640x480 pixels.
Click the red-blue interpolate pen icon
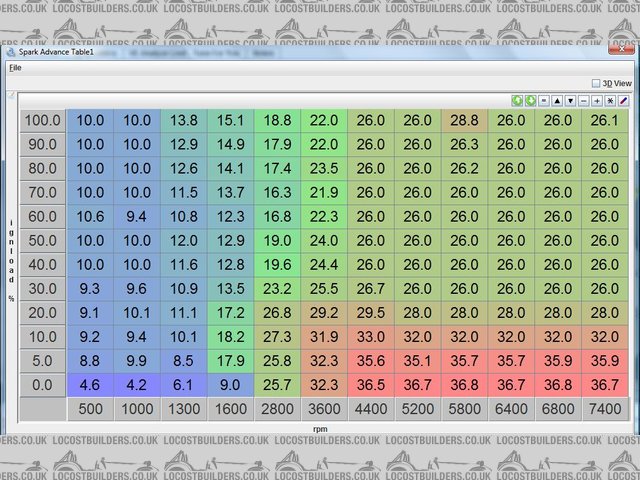(623, 100)
